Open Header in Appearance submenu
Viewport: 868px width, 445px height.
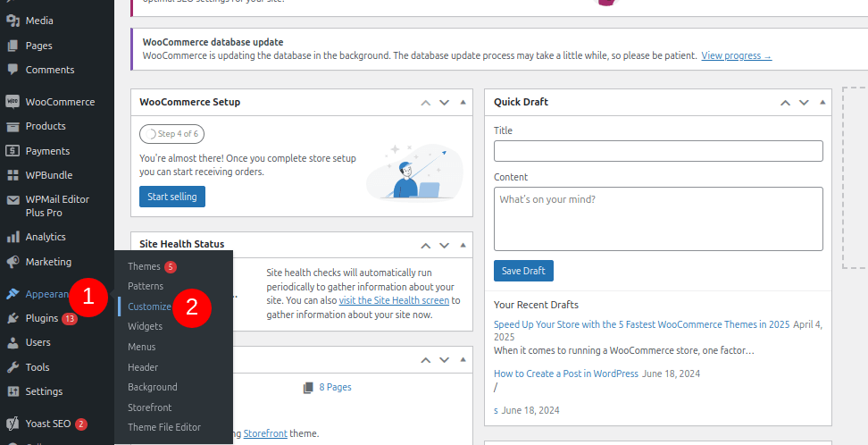pos(143,367)
